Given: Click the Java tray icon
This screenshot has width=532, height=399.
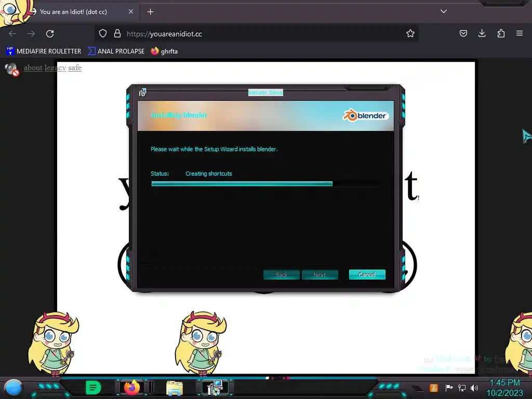Looking at the screenshot, I should (x=434, y=388).
